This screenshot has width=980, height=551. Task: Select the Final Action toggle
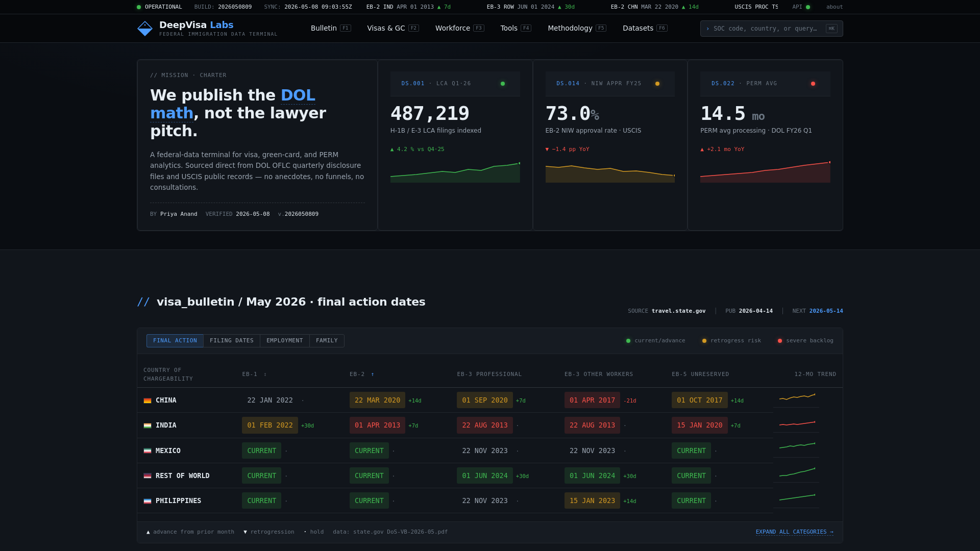(175, 341)
